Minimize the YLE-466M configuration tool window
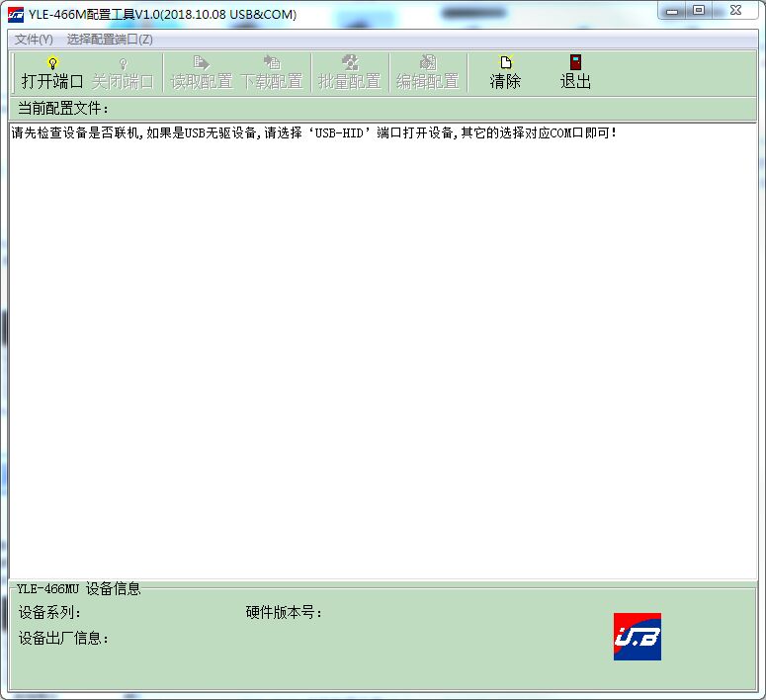The width and height of the screenshot is (766, 700). 673,11
